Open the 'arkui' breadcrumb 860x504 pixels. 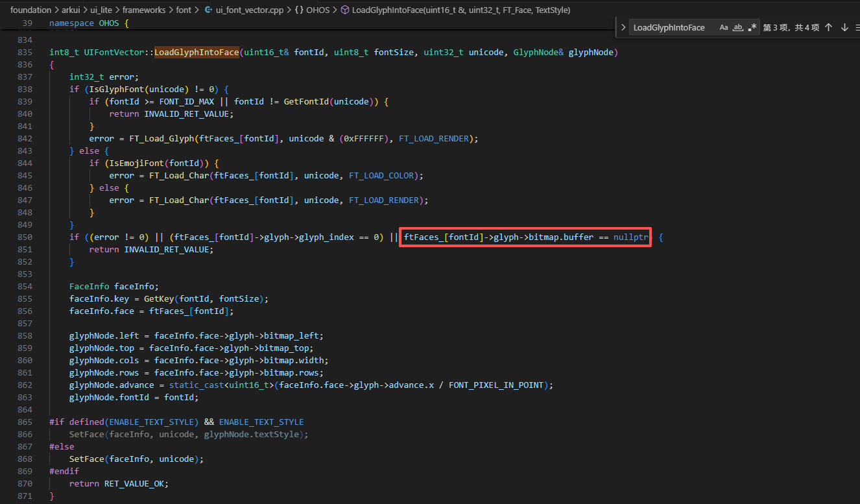tap(71, 10)
